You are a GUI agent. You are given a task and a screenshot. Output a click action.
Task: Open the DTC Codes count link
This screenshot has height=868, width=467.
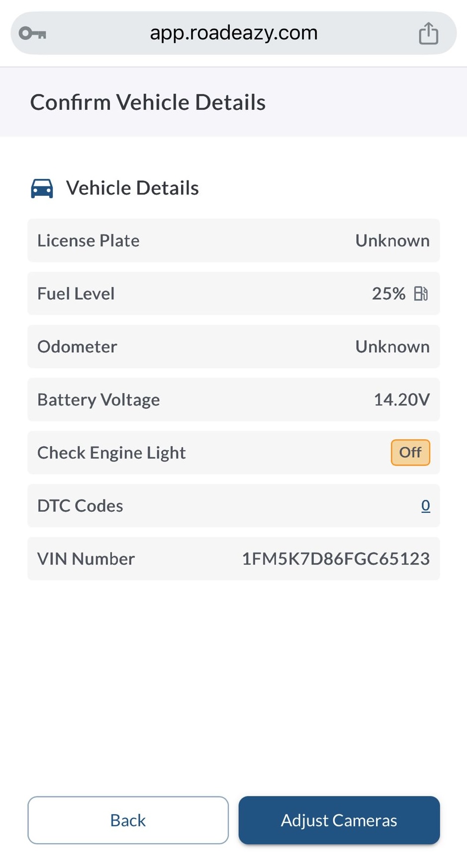[425, 505]
